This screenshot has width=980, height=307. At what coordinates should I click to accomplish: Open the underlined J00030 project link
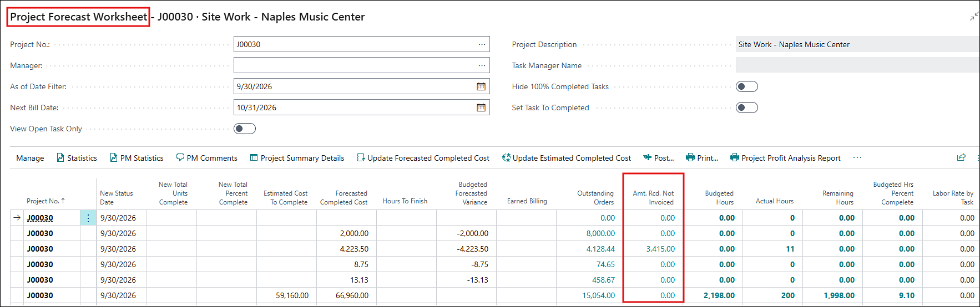click(40, 218)
